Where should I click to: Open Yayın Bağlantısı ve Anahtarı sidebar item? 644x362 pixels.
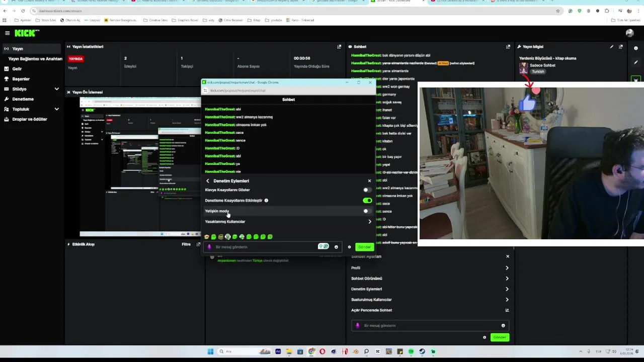(x=35, y=59)
